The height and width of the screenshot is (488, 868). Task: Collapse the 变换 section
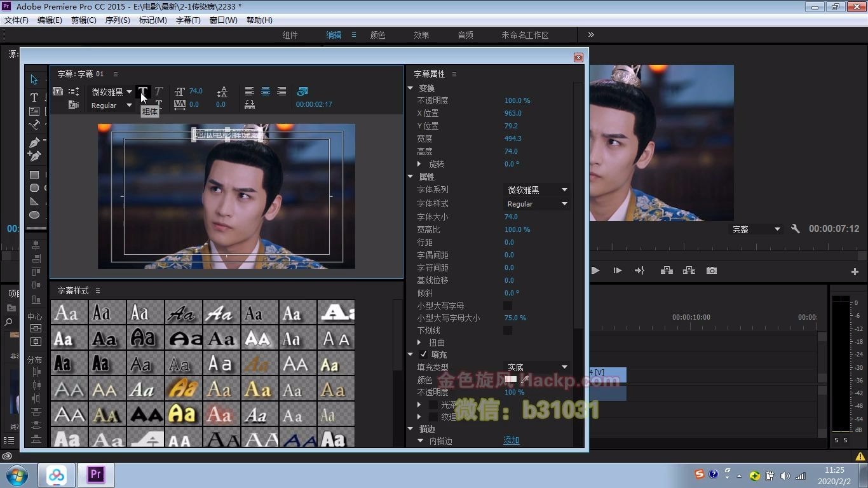[x=411, y=88]
